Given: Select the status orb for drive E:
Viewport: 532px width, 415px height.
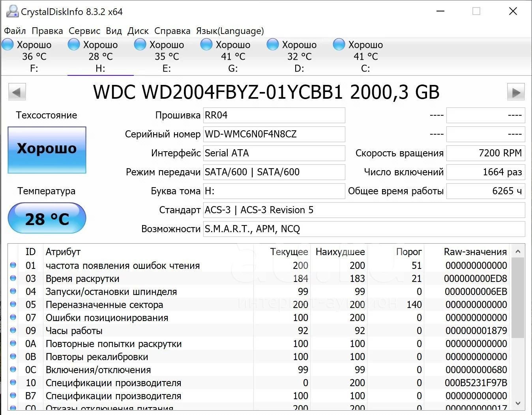Looking at the screenshot, I should click(140, 45).
